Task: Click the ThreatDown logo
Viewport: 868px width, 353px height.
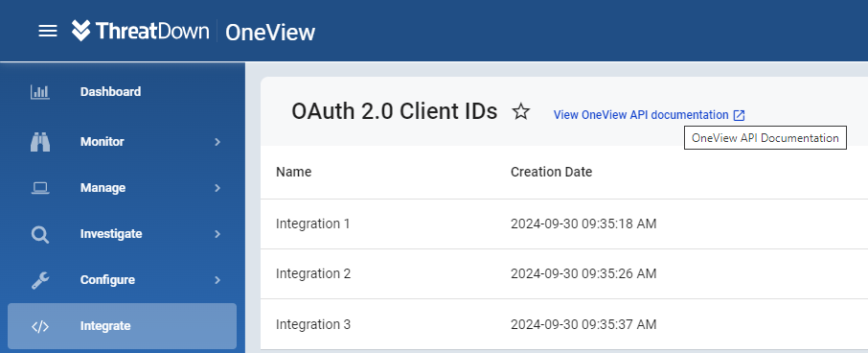Action: [x=140, y=31]
